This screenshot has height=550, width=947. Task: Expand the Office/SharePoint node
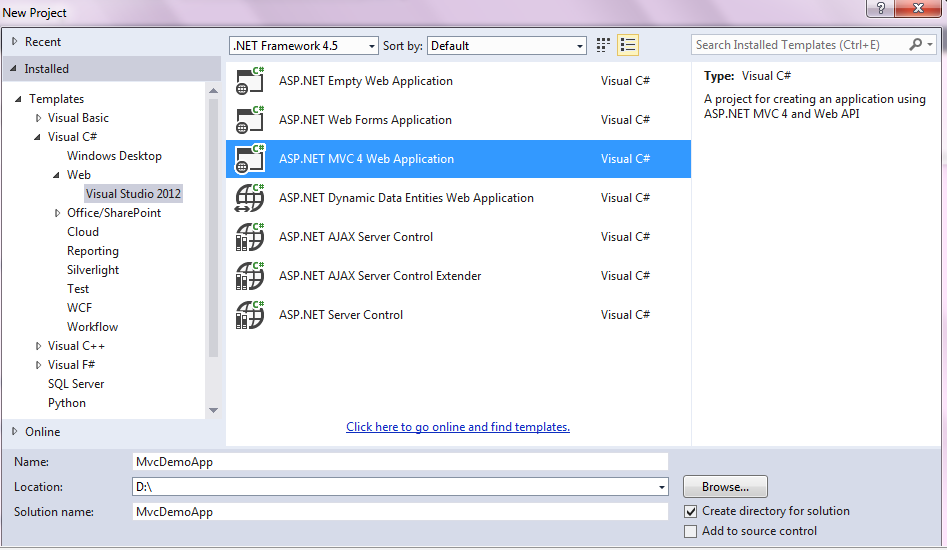point(57,213)
